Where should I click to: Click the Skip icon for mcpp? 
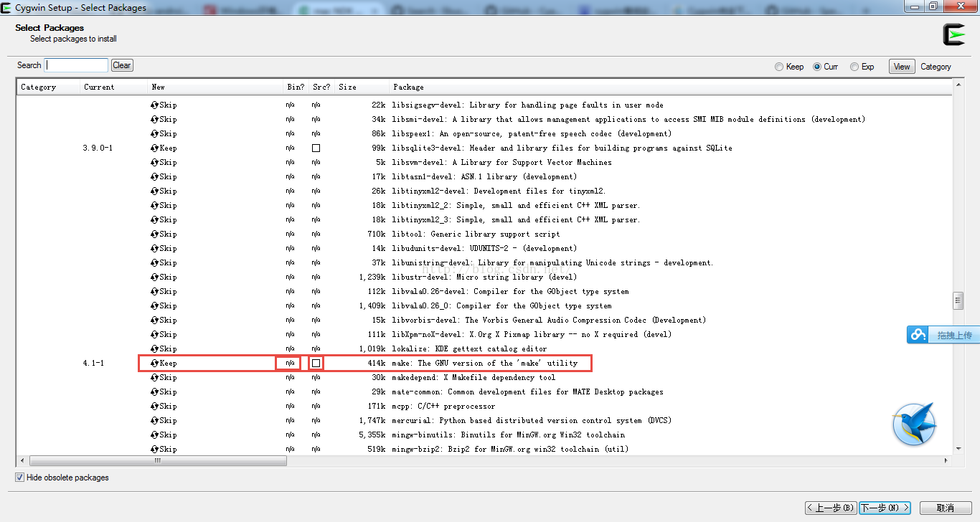point(154,406)
